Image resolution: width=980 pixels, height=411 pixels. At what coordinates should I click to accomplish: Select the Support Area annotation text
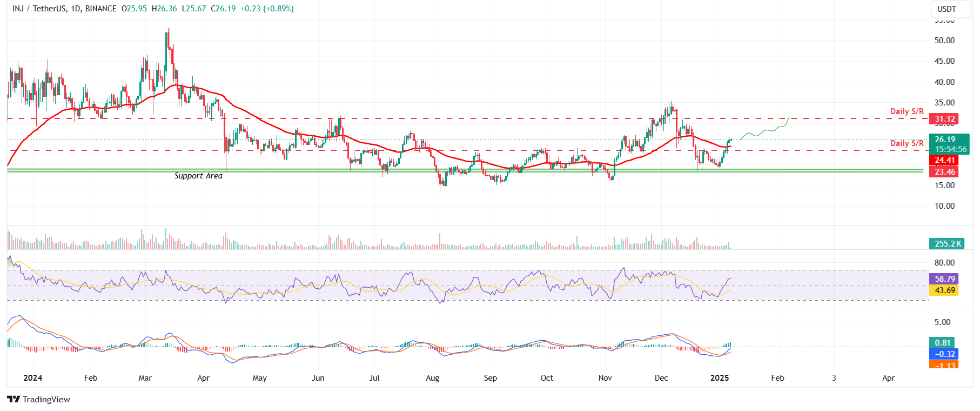click(198, 176)
